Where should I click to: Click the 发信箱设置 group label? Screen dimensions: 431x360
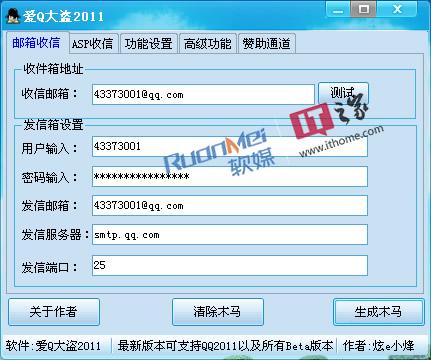pos(53,125)
